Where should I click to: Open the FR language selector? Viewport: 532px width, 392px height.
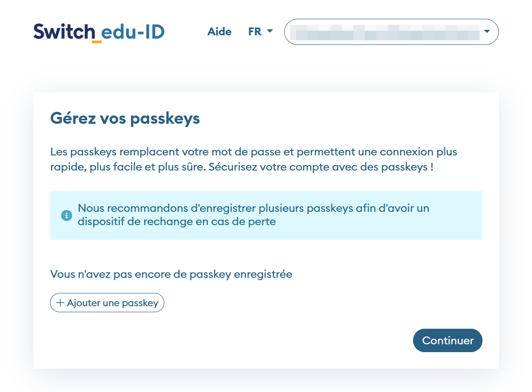[x=260, y=32]
